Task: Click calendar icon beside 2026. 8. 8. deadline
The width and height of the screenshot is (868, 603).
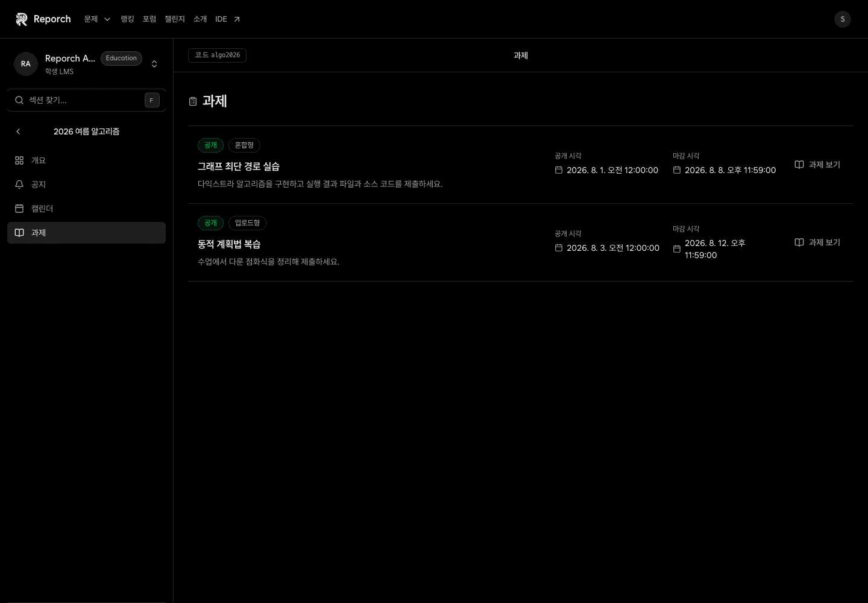Action: (x=677, y=170)
